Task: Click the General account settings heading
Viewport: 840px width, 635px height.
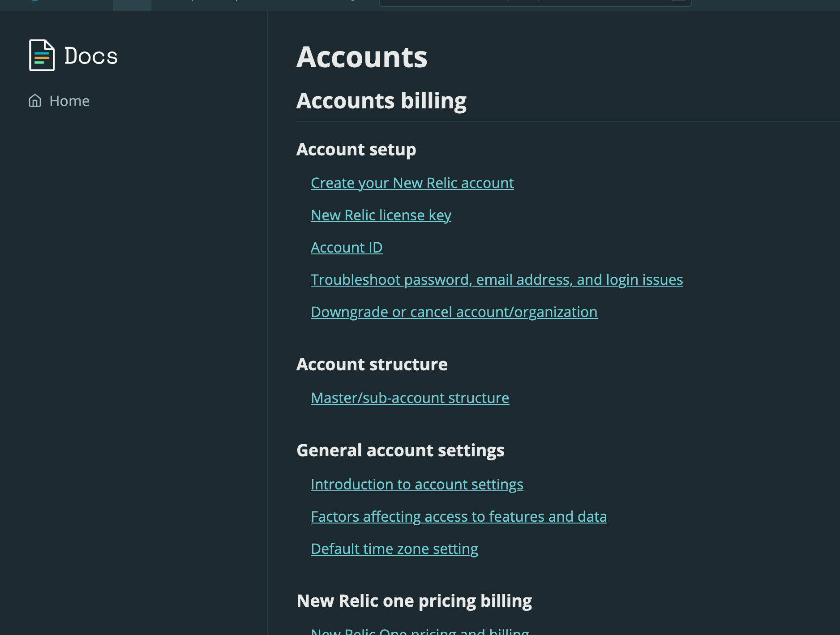Action: pyautogui.click(x=400, y=451)
